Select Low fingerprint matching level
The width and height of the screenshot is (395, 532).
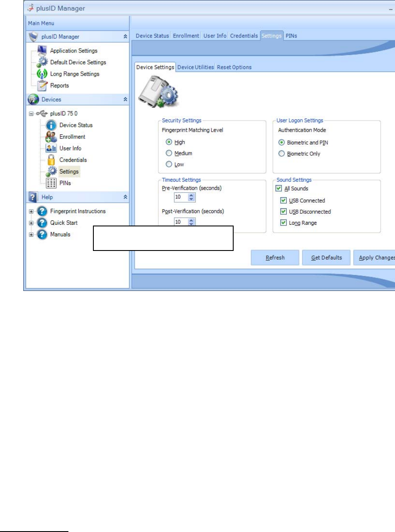point(169,164)
